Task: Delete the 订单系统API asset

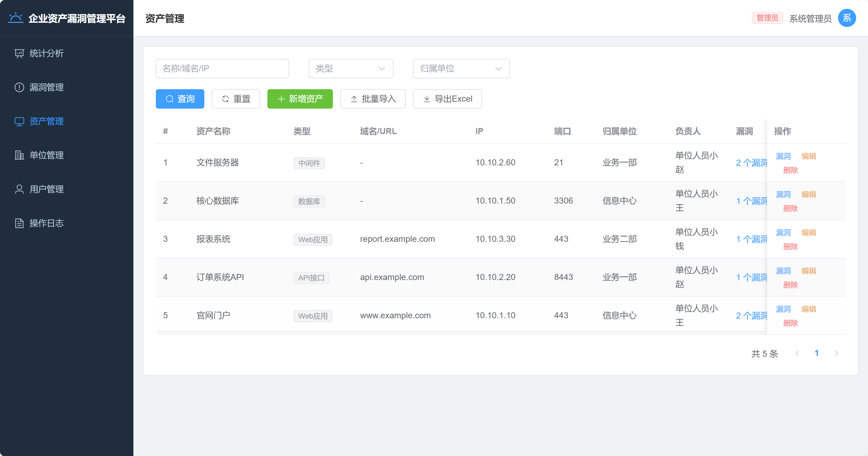Action: click(790, 285)
